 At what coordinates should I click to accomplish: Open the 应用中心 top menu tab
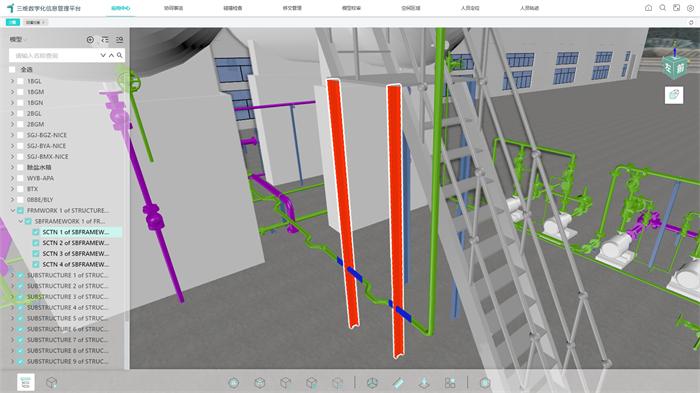click(121, 8)
